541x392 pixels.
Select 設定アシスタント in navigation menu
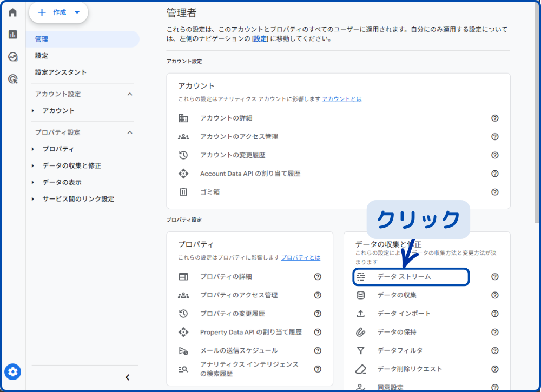61,72
